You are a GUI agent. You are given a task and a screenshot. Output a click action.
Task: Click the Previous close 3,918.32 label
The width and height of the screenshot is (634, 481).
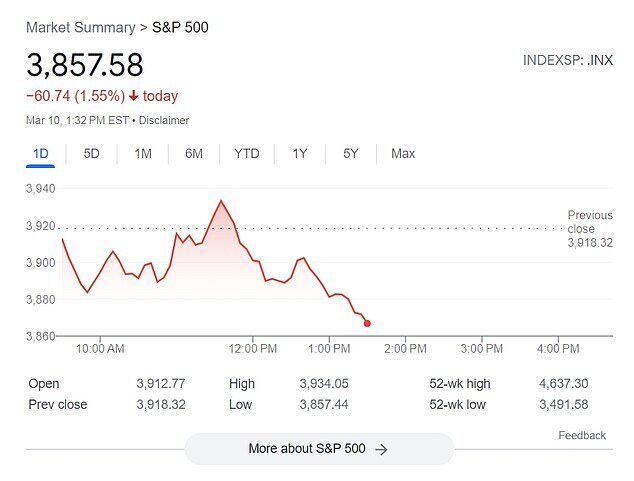tap(590, 229)
